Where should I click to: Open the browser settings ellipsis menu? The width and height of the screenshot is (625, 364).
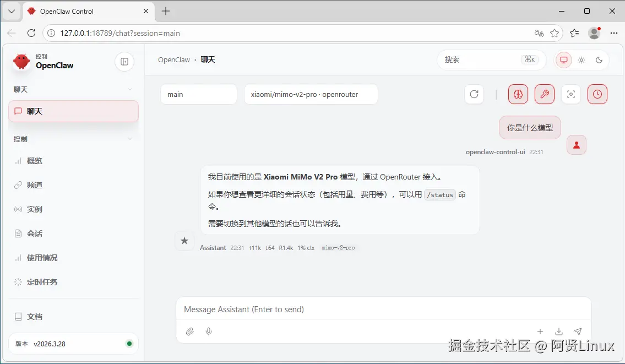click(614, 33)
